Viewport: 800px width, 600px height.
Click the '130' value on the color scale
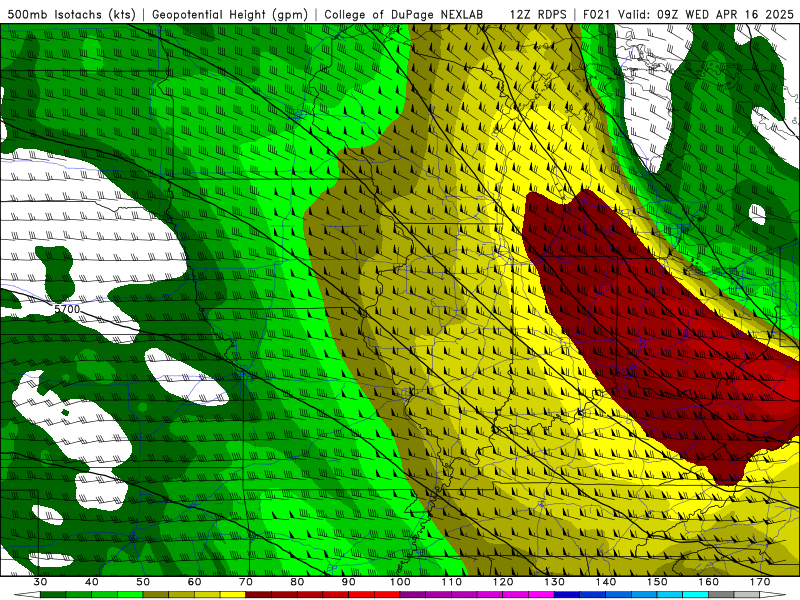pyautogui.click(x=555, y=582)
